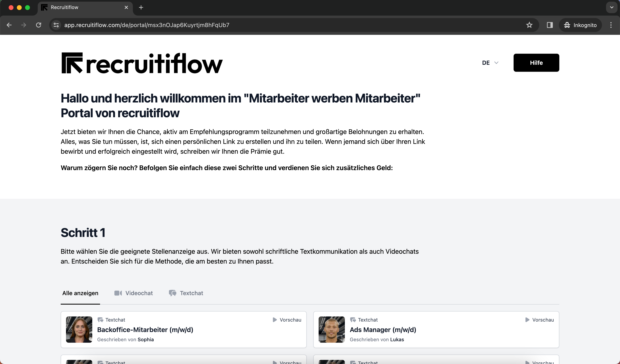Go back to the previous page

click(x=9, y=25)
